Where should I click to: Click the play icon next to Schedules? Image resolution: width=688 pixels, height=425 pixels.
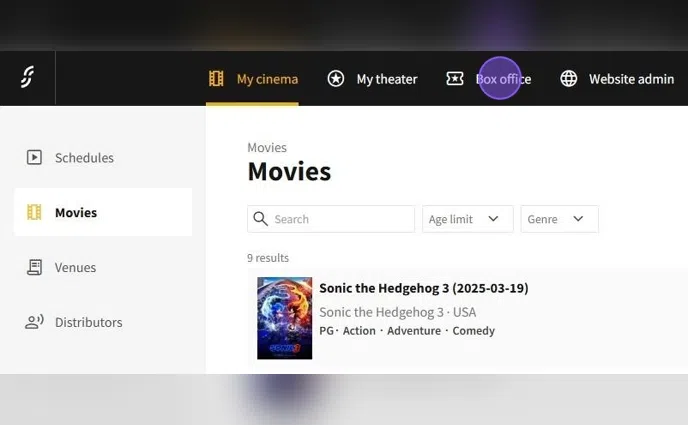(x=35, y=158)
